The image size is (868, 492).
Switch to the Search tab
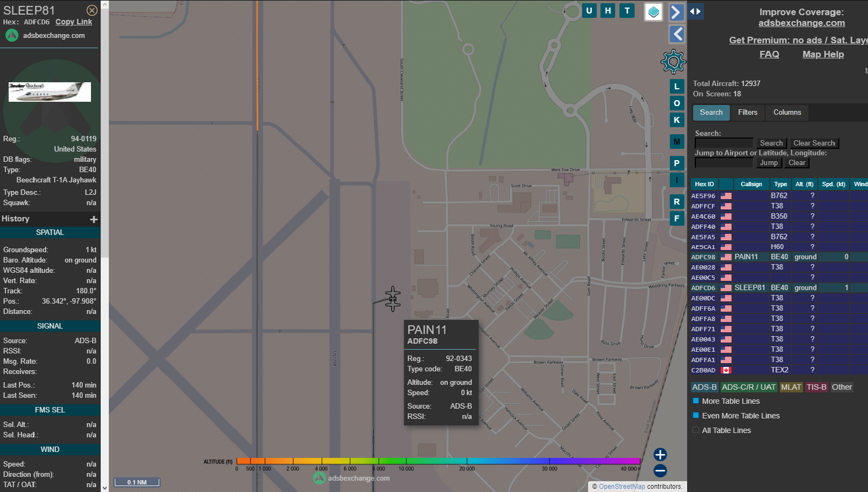point(711,113)
